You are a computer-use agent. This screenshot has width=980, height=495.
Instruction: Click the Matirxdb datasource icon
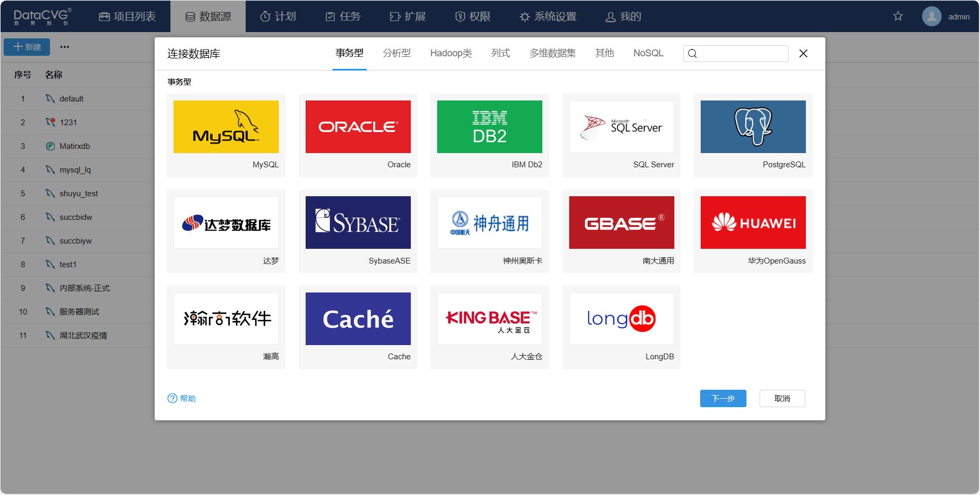click(x=50, y=146)
